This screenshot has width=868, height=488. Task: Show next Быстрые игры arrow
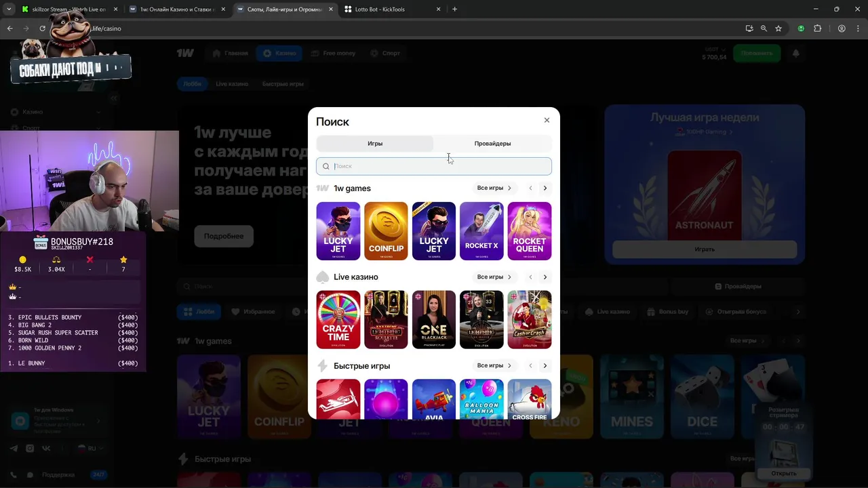[x=545, y=365]
